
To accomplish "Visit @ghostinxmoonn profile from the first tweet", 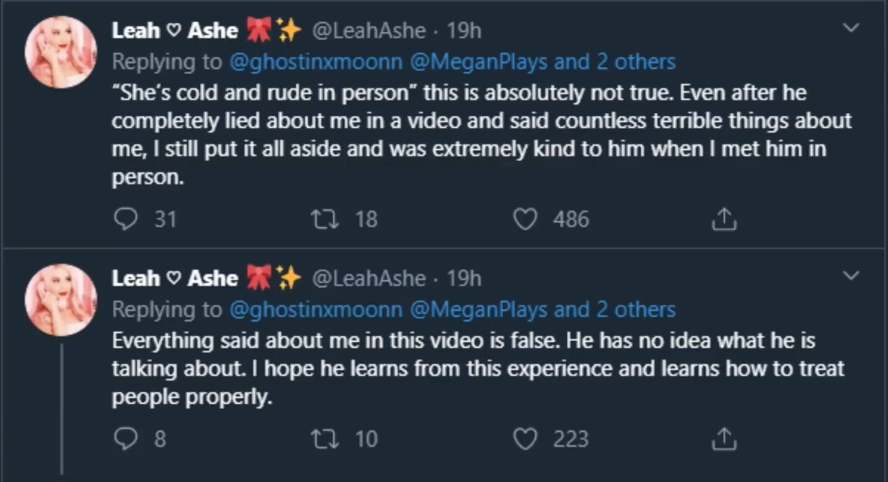I will [315, 62].
